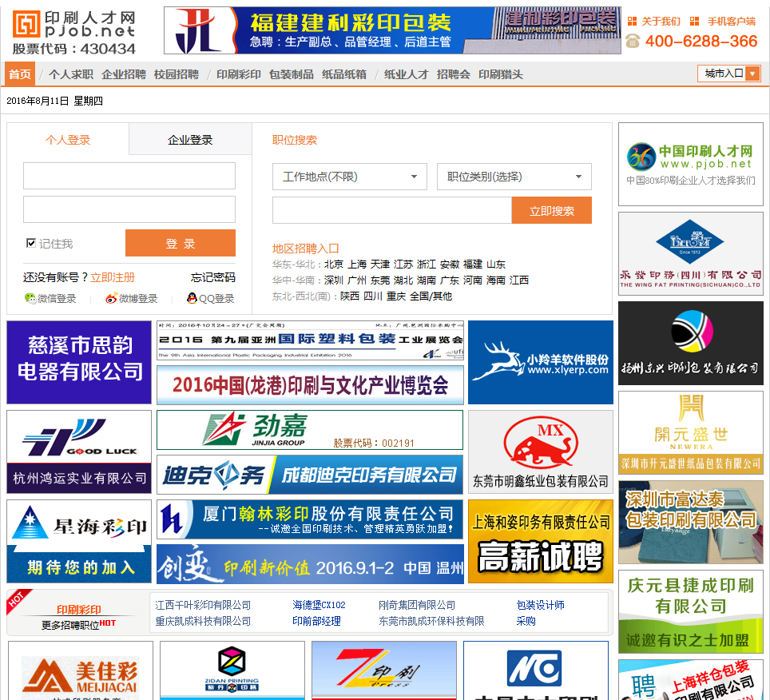The height and width of the screenshot is (700, 770).
Task: Click the 手机客户端 link
Action: (x=731, y=21)
